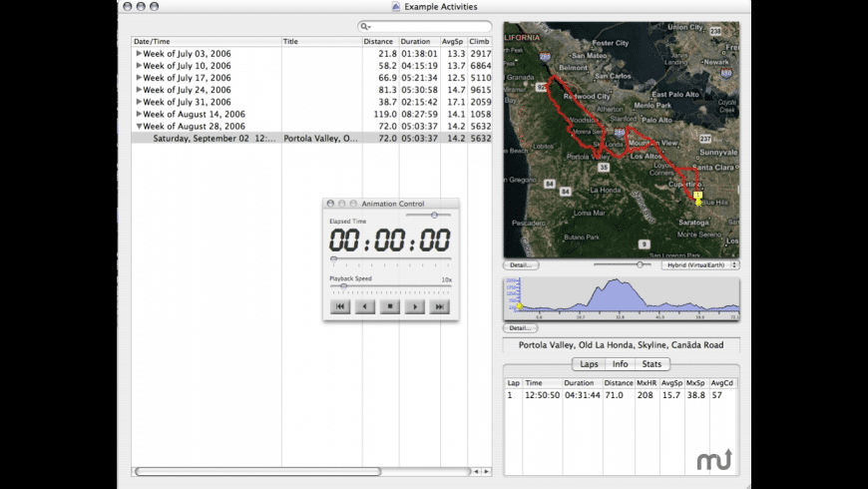Expand the Week of July 24, 2006 row
868x489 pixels.
click(139, 90)
